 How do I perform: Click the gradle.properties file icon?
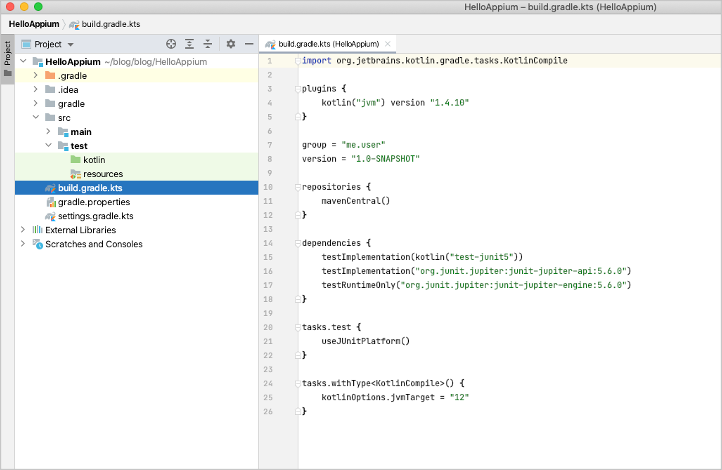tap(51, 202)
